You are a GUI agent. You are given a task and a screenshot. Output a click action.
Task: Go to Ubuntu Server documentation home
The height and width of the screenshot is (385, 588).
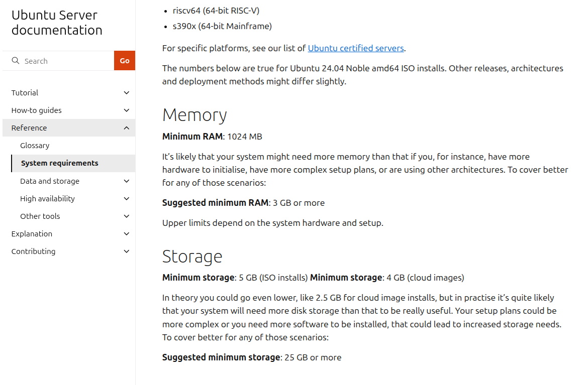tap(57, 23)
